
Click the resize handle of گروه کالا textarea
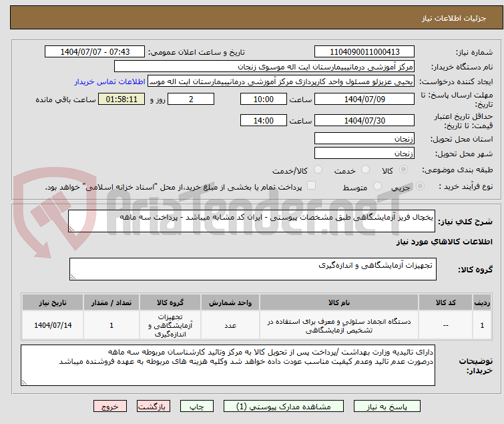(73, 277)
